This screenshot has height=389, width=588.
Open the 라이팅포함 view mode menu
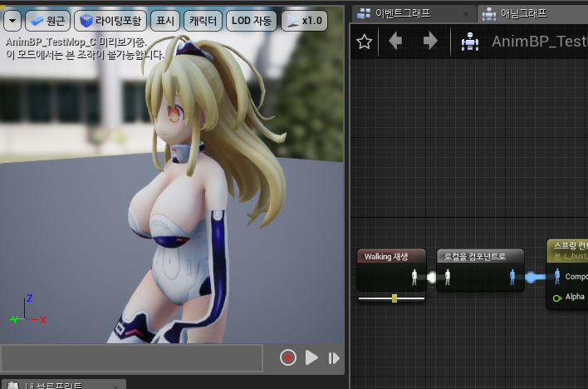110,21
